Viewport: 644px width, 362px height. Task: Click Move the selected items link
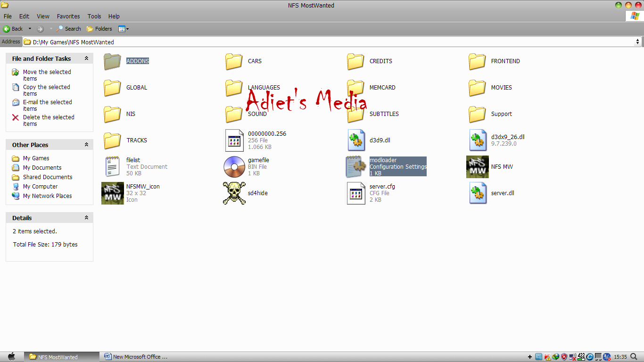pos(47,75)
